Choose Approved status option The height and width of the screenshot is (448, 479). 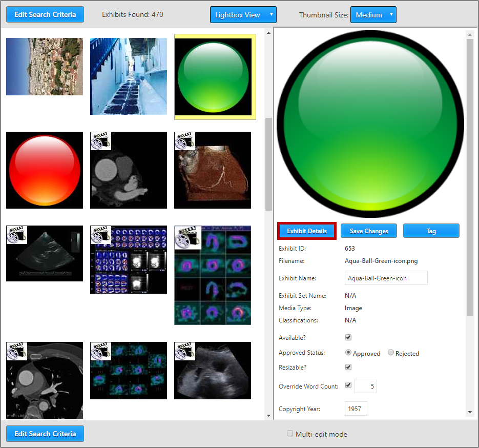pyautogui.click(x=349, y=353)
